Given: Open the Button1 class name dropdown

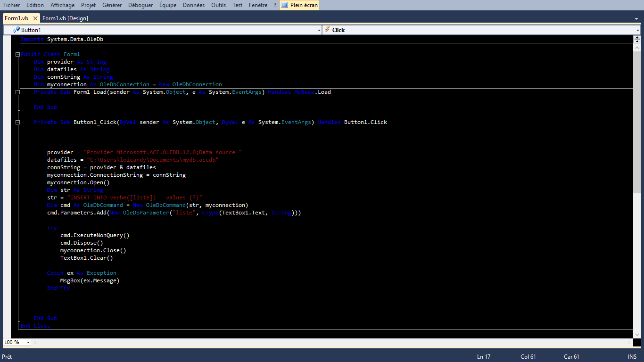Looking at the screenshot, I should (319, 30).
